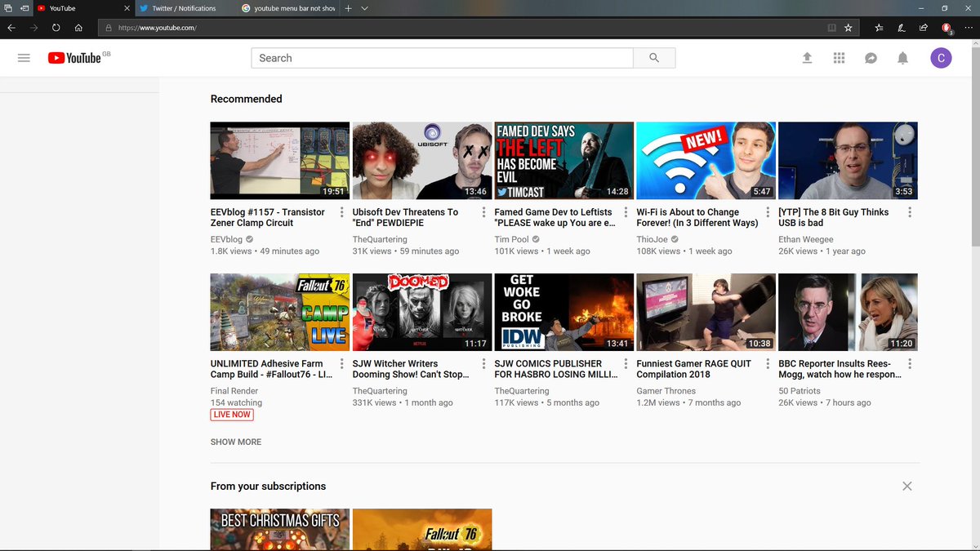Click the From your subscriptions heading
980x551 pixels.
click(x=268, y=486)
